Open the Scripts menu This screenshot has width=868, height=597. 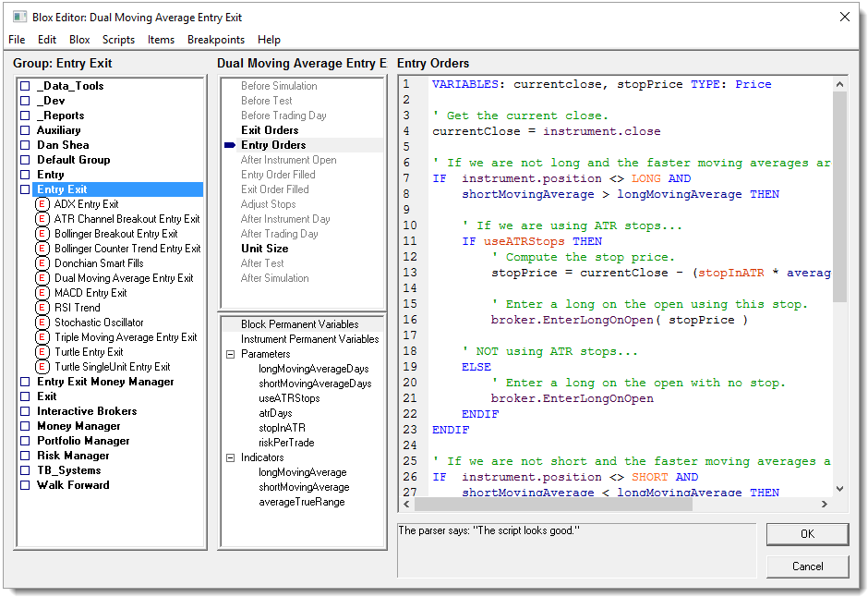pyautogui.click(x=118, y=40)
